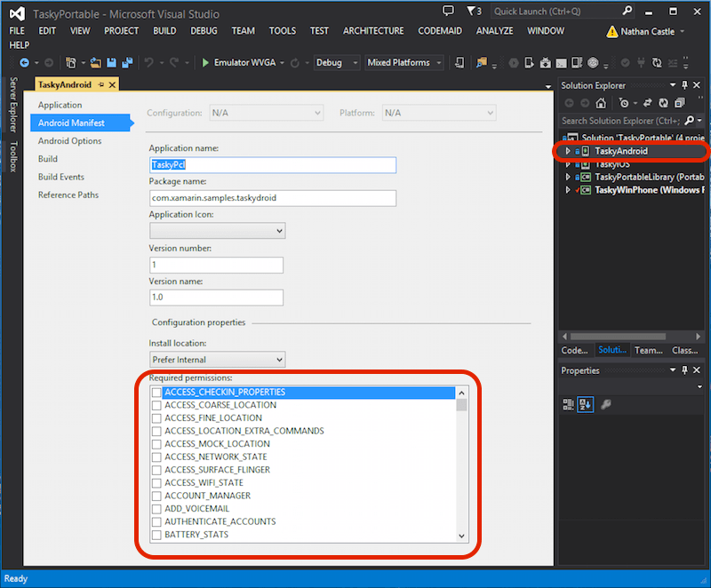Expand the TaskyAndroid project node
The height and width of the screenshot is (588, 711).
click(x=569, y=151)
